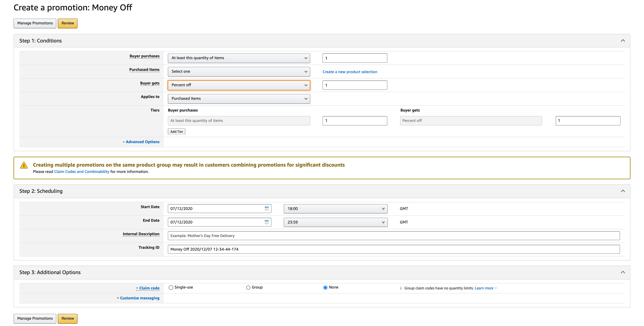Open the Buyer purchases dropdown
This screenshot has width=644, height=326.
(x=239, y=58)
